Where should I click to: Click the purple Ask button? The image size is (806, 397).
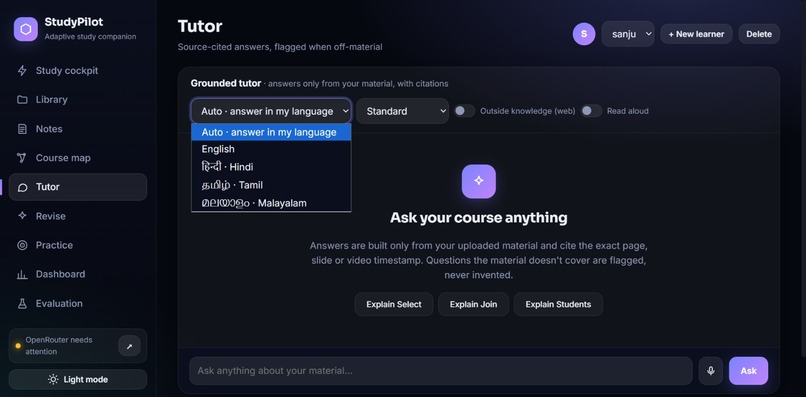tap(748, 371)
